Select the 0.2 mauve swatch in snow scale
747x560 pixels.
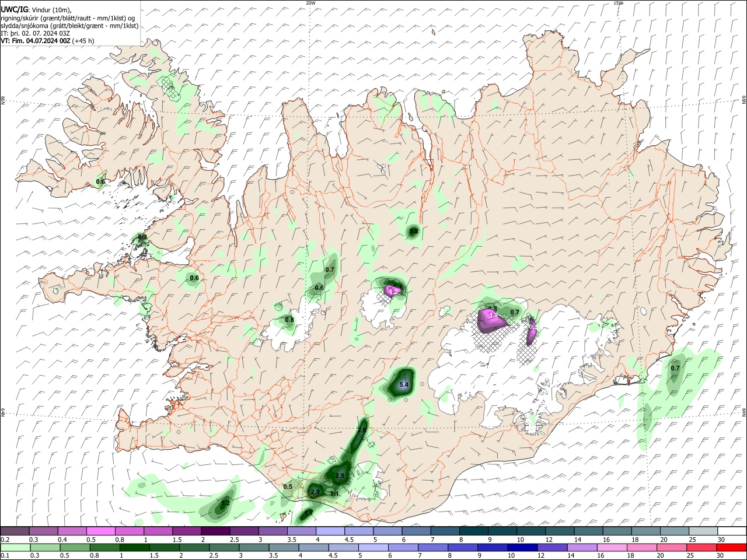[15, 531]
